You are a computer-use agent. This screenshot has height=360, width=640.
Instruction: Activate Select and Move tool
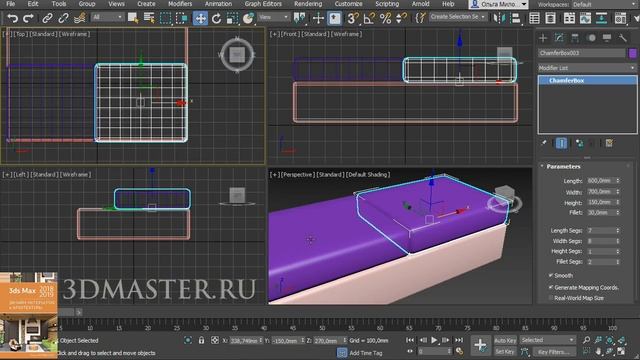[200, 18]
